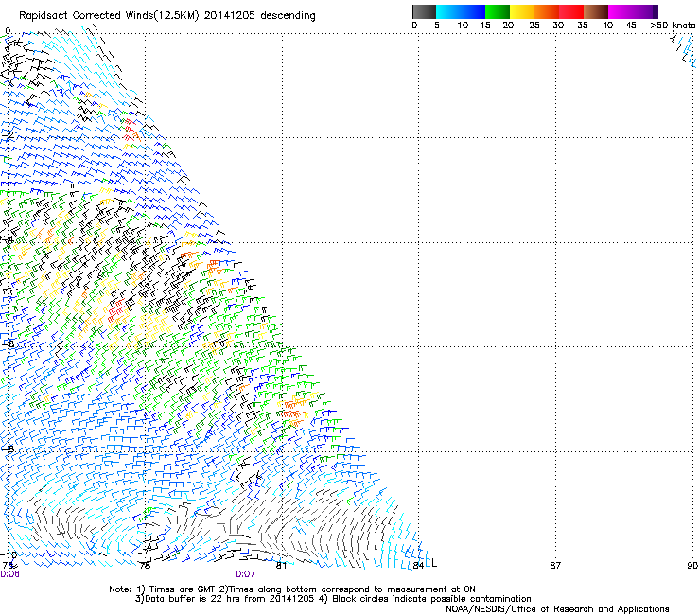700x615 pixels.
Task: Click latitude label '0' at top left
Action: [8, 31]
